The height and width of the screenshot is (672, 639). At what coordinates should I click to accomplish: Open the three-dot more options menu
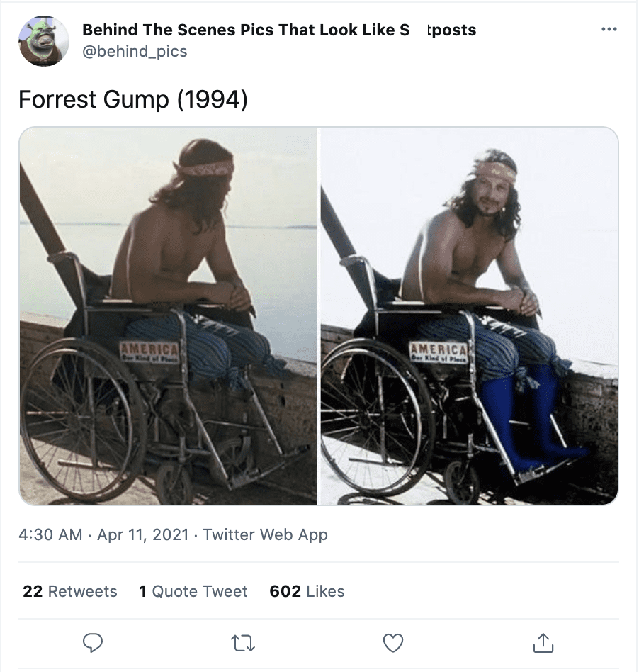pyautogui.click(x=609, y=29)
